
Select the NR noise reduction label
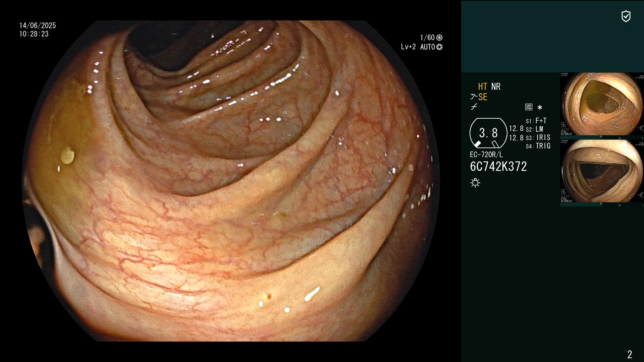[x=496, y=86]
